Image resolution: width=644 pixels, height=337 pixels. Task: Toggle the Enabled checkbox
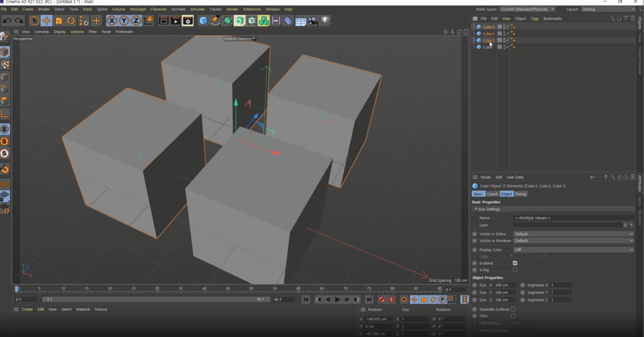tap(515, 263)
